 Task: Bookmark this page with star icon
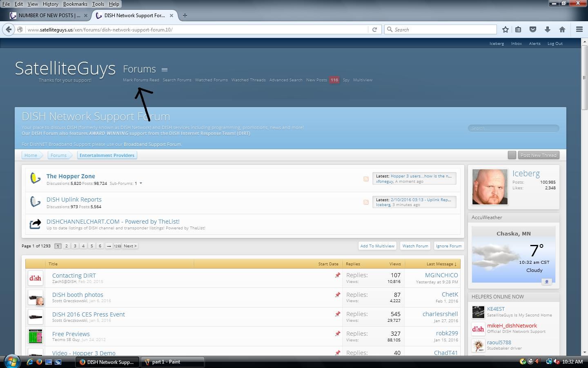506,29
